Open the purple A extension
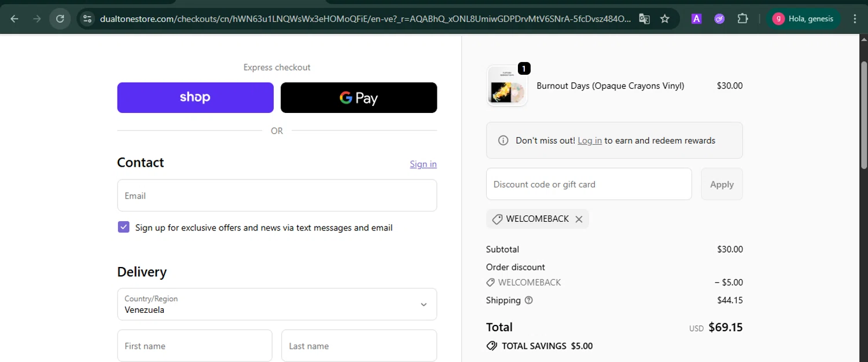This screenshot has width=868, height=362. (697, 19)
